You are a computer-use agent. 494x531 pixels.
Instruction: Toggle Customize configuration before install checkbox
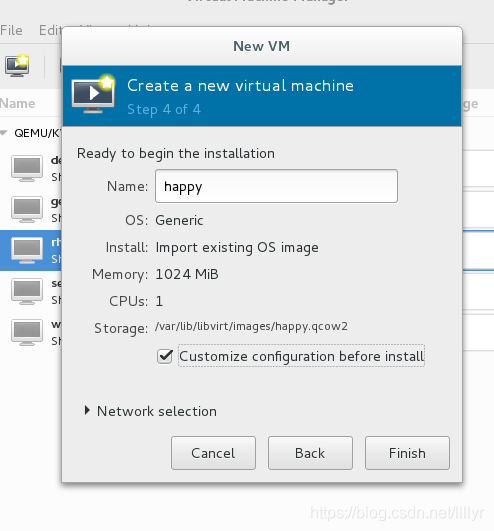[x=165, y=356]
